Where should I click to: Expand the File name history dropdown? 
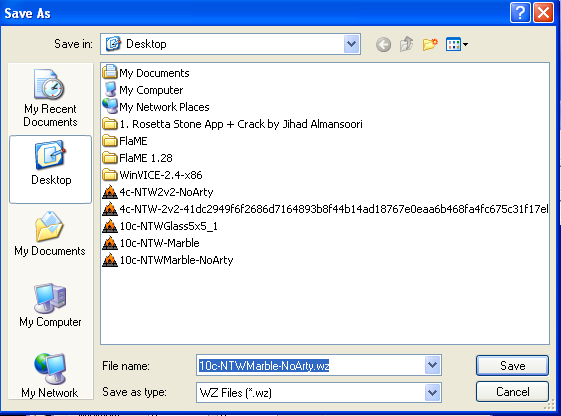pyautogui.click(x=433, y=365)
